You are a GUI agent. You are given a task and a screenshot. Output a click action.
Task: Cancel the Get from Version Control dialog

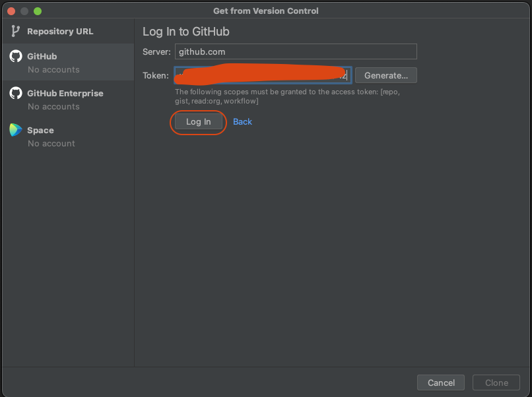pos(441,382)
